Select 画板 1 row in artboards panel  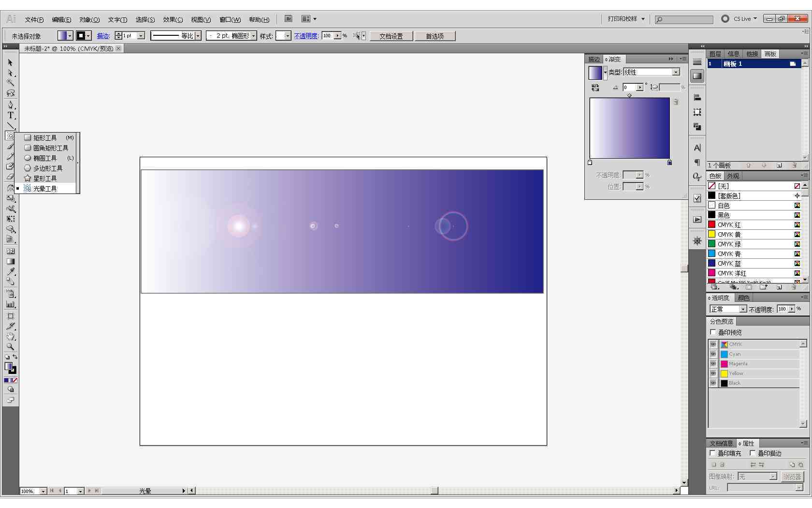tap(754, 64)
